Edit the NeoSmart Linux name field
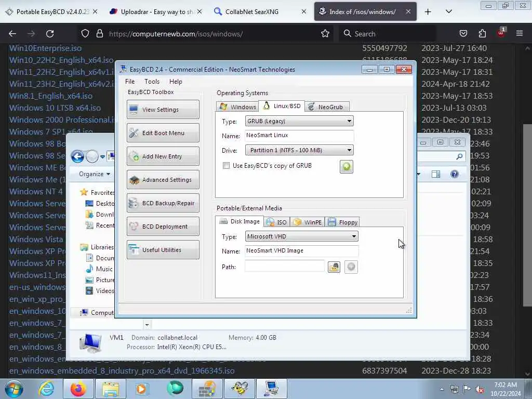This screenshot has width=532, height=399. pos(299,136)
